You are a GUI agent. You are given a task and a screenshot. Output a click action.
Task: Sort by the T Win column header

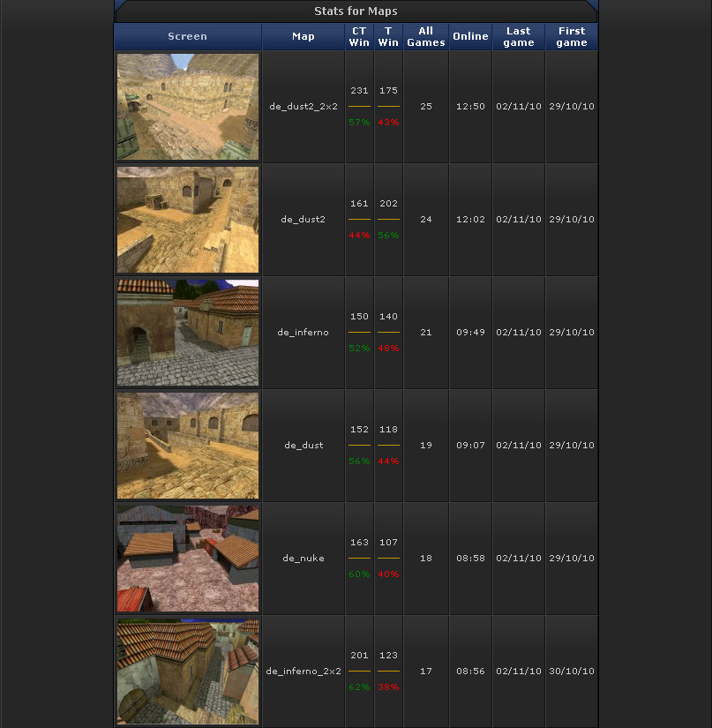pos(388,37)
